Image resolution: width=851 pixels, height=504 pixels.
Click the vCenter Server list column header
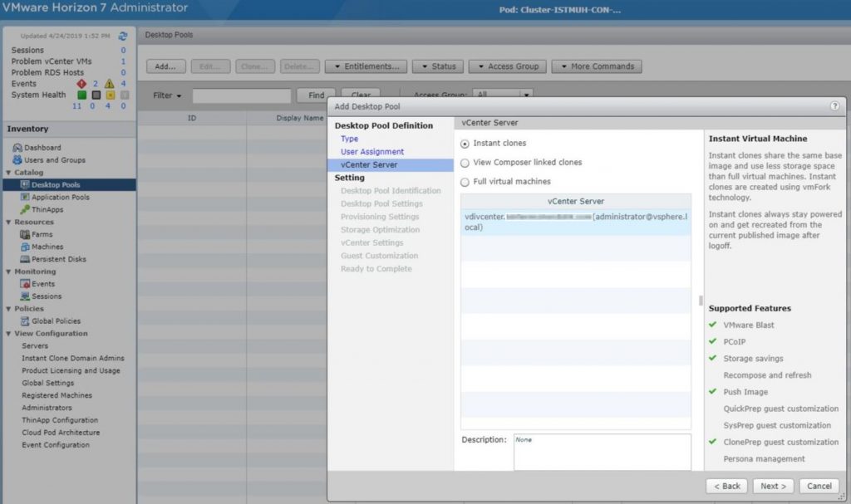576,201
